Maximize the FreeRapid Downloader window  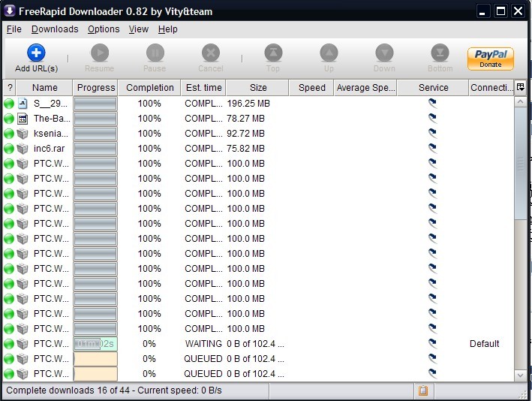click(500, 11)
